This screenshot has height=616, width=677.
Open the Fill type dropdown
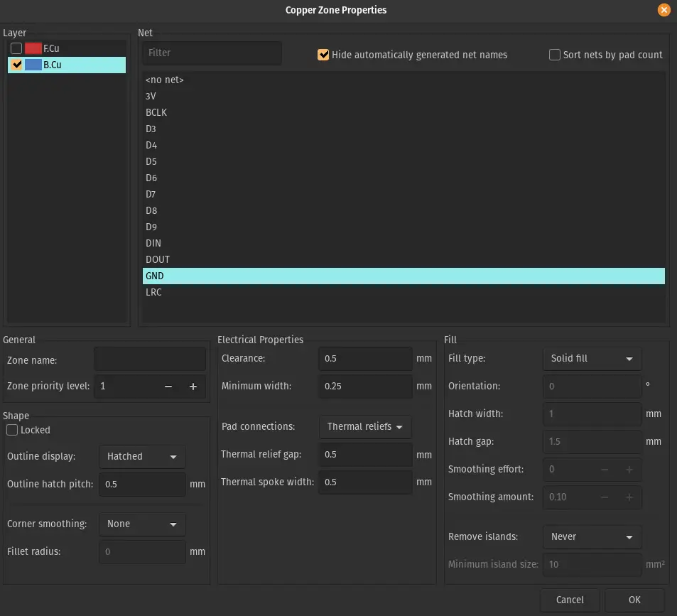(591, 359)
